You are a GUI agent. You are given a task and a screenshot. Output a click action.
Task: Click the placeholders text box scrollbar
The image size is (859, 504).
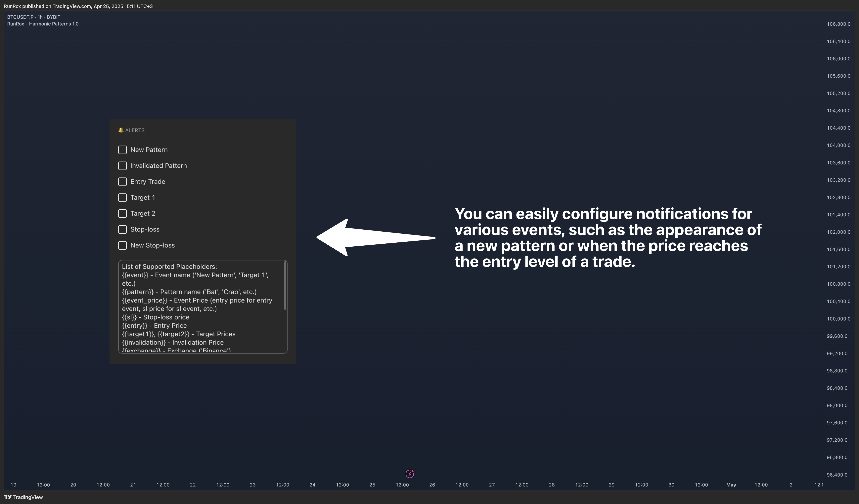285,286
